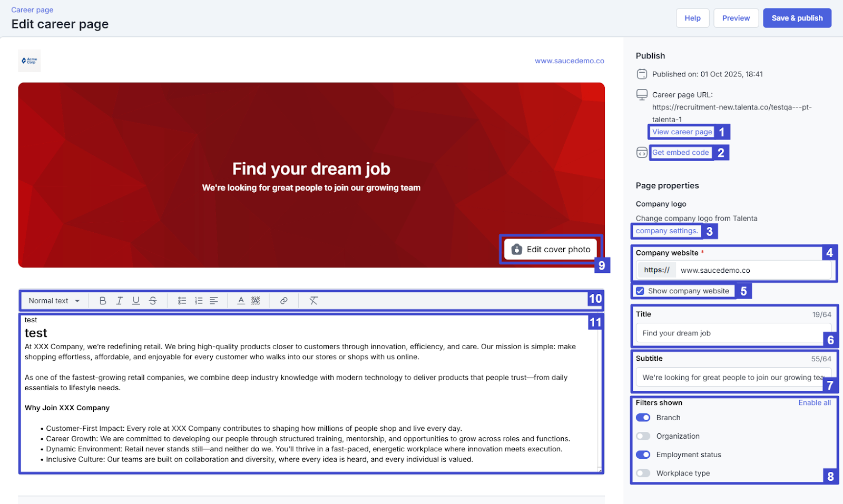Go to Career page breadcrumb
This screenshot has height=504, width=843.
32,10
